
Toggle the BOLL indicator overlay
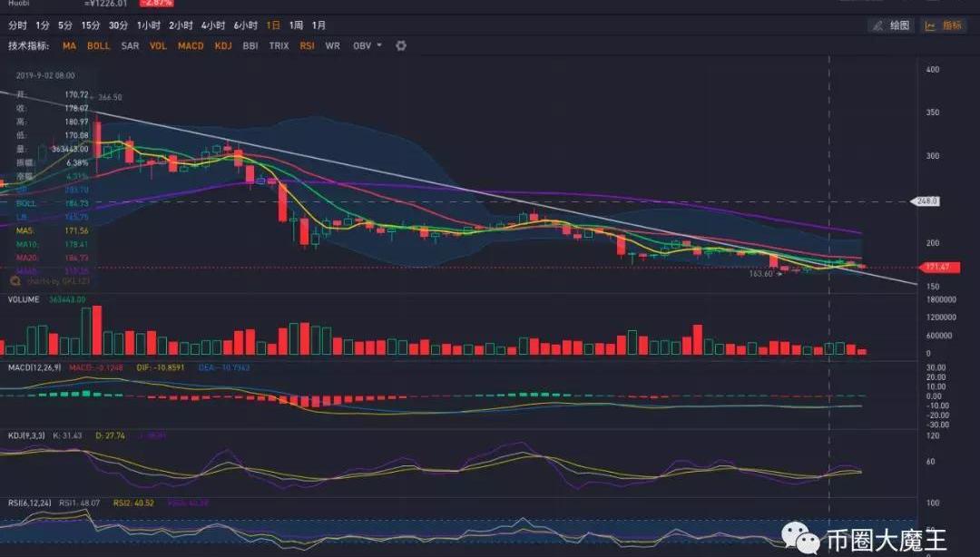coord(98,45)
